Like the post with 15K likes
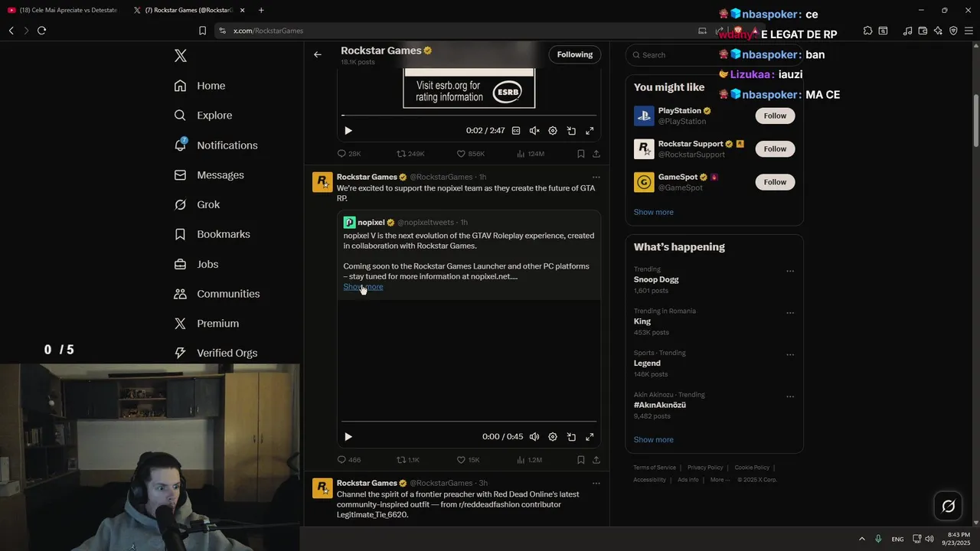Screen dimensions: 980x551 (469, 460)
